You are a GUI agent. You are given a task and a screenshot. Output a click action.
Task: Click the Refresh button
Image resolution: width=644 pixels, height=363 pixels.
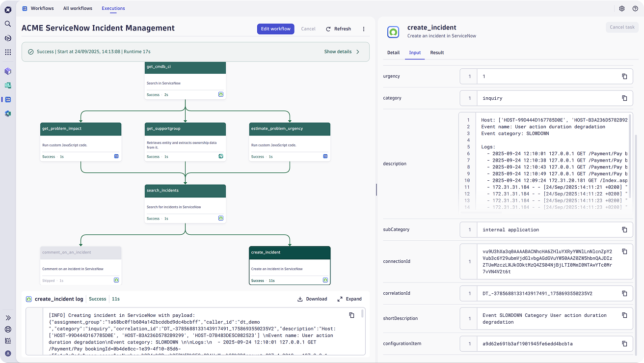click(x=338, y=29)
